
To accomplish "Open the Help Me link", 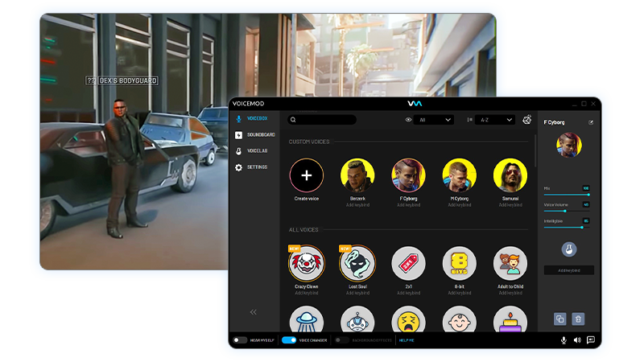I will 407,340.
